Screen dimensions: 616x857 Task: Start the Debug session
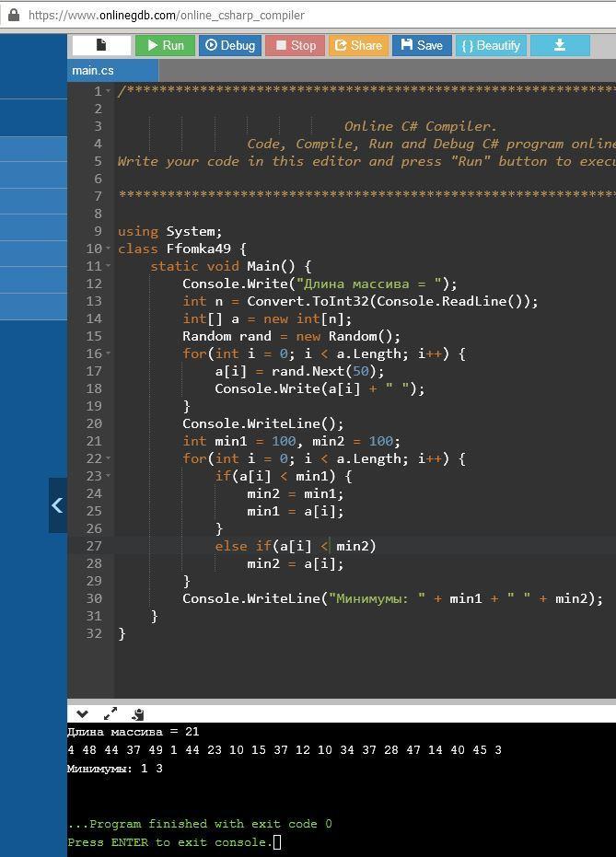pyautogui.click(x=230, y=45)
